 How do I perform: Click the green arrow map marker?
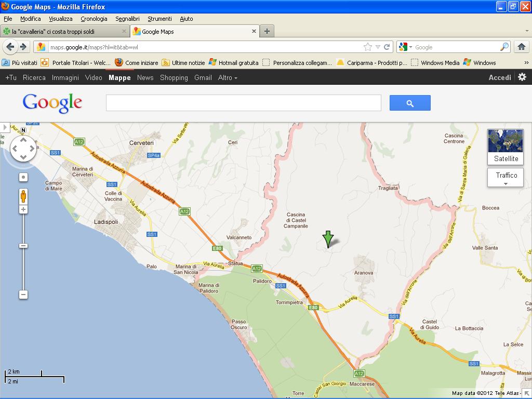click(x=328, y=239)
